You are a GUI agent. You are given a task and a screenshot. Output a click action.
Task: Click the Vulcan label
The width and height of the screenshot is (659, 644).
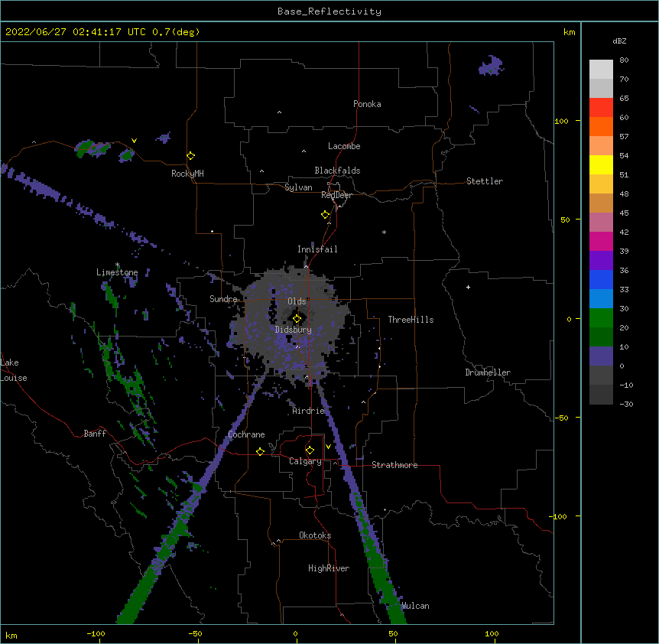tap(415, 606)
